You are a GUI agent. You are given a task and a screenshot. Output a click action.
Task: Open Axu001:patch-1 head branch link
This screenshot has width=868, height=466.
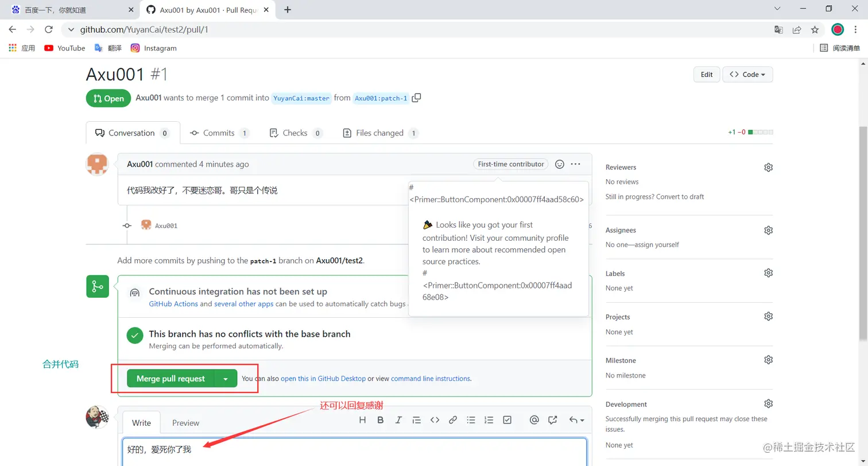381,98
